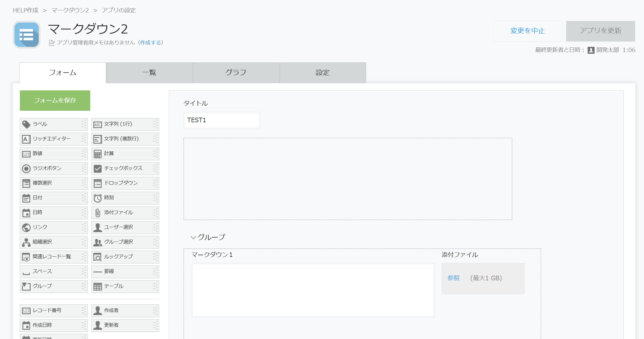Collapse the グループ section chevron
644x339 pixels.
coord(193,238)
